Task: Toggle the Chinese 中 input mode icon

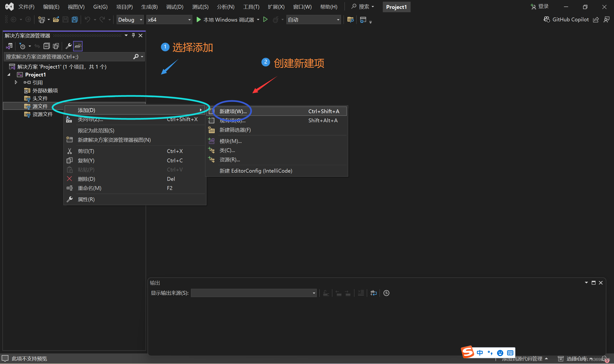Action: (x=480, y=353)
